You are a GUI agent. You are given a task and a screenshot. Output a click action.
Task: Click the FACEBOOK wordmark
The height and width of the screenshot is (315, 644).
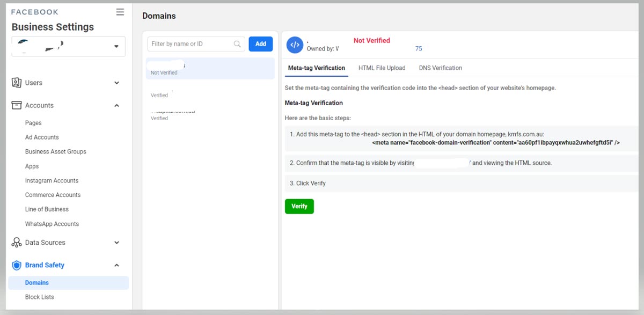click(35, 12)
